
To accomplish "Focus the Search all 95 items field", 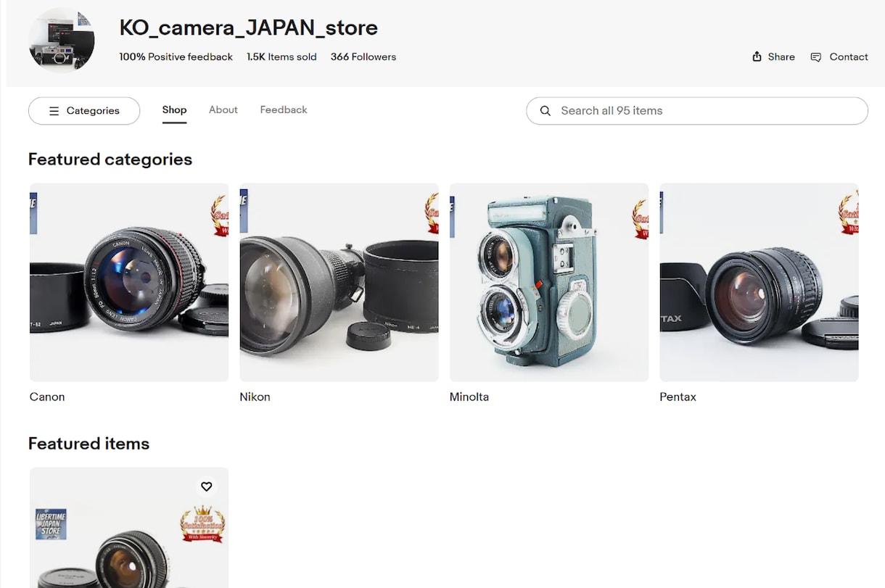I will [x=697, y=111].
